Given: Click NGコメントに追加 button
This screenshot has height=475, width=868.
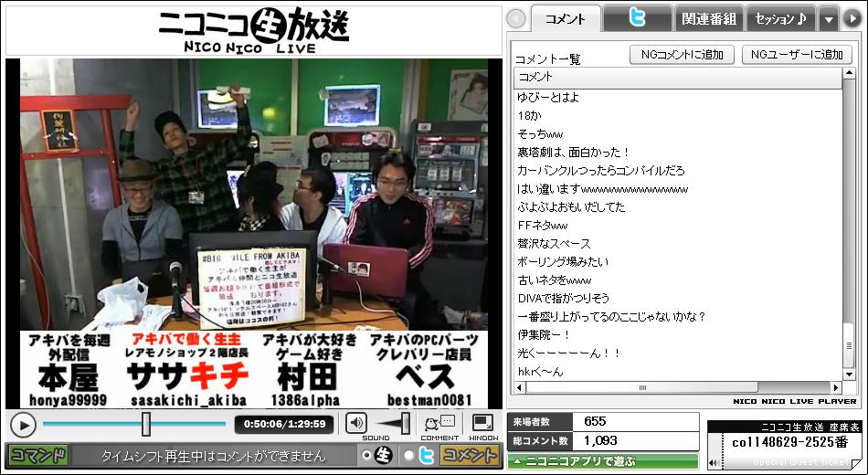Looking at the screenshot, I should (682, 54).
